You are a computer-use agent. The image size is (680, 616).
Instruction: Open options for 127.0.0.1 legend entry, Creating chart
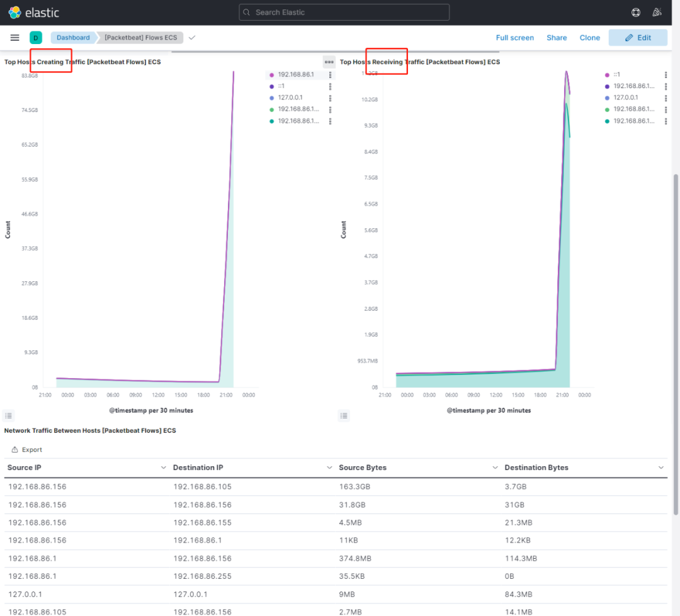click(x=330, y=98)
